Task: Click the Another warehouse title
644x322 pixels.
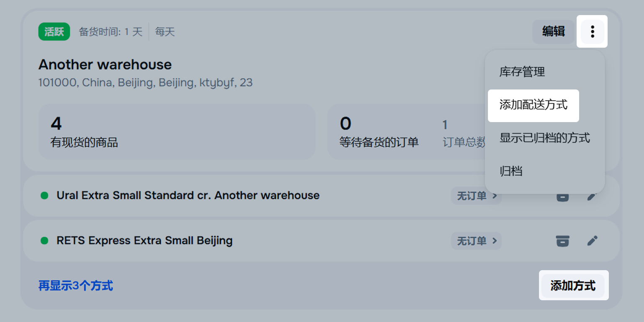Action: (105, 65)
